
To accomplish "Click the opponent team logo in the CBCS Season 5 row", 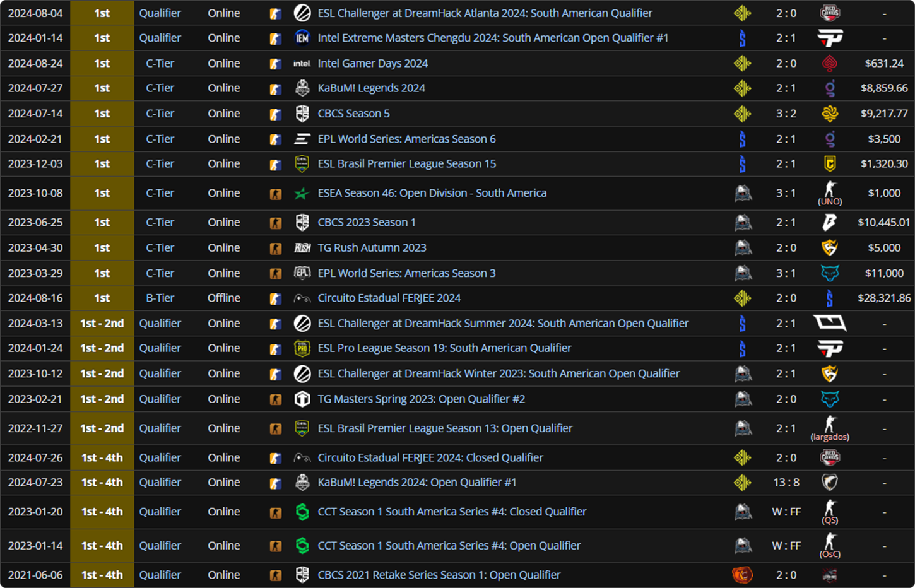I will point(829,114).
